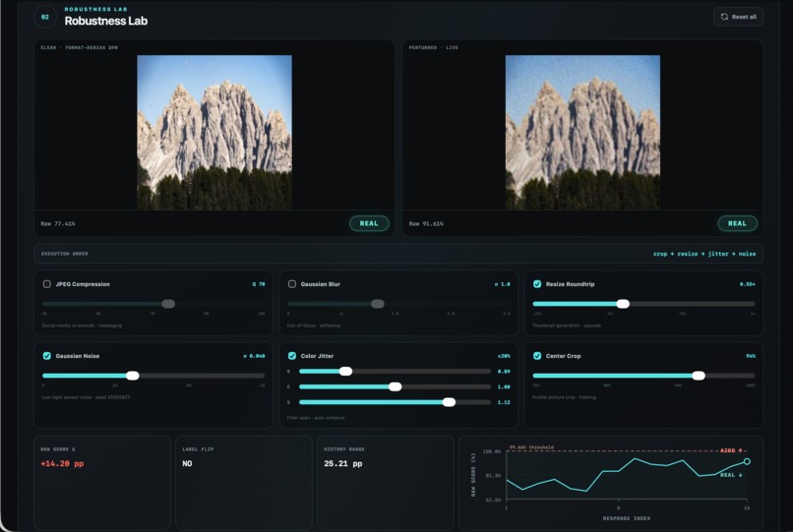
Task: Click the 'PERTURBED · LIVE' panel label
Action: click(434, 47)
